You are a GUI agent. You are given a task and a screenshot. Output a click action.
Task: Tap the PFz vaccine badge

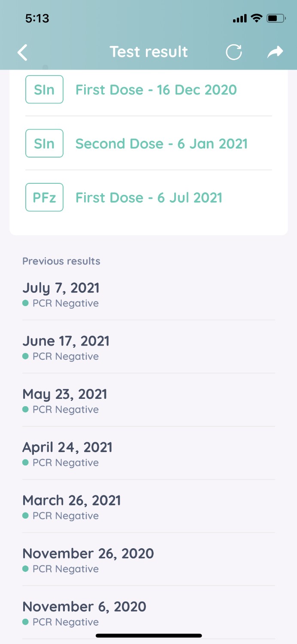tap(44, 197)
